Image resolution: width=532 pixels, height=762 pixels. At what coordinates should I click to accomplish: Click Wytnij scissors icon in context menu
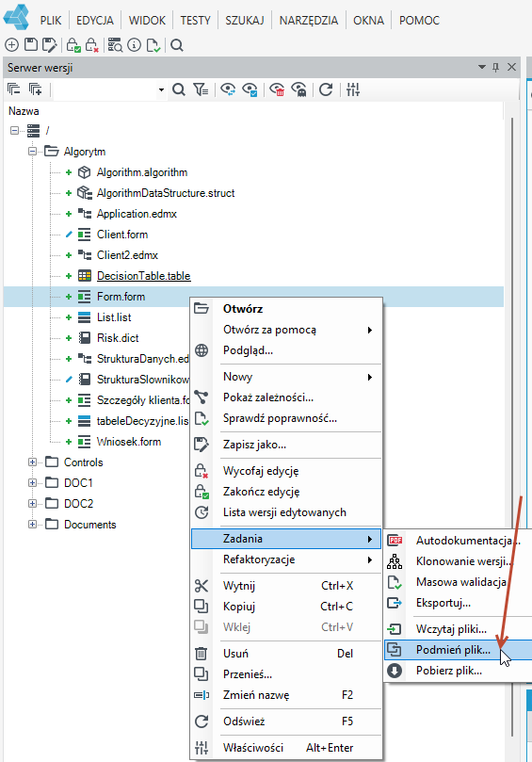(202, 586)
